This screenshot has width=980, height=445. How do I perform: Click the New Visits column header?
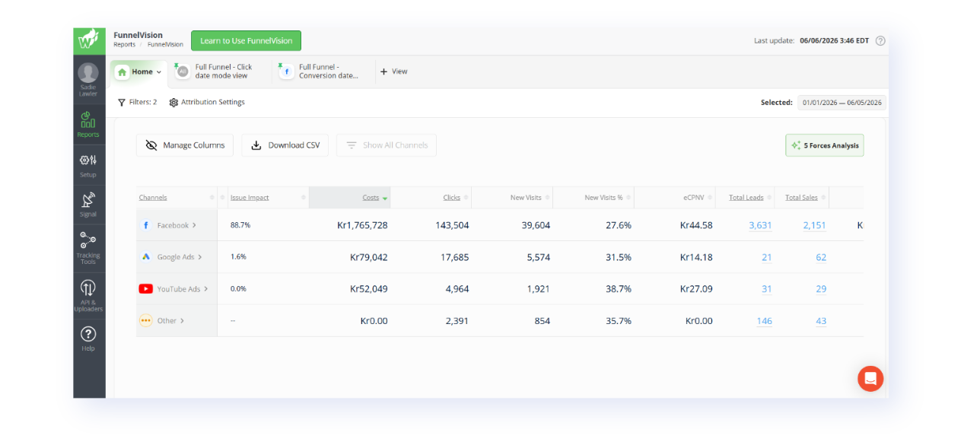coord(526,198)
